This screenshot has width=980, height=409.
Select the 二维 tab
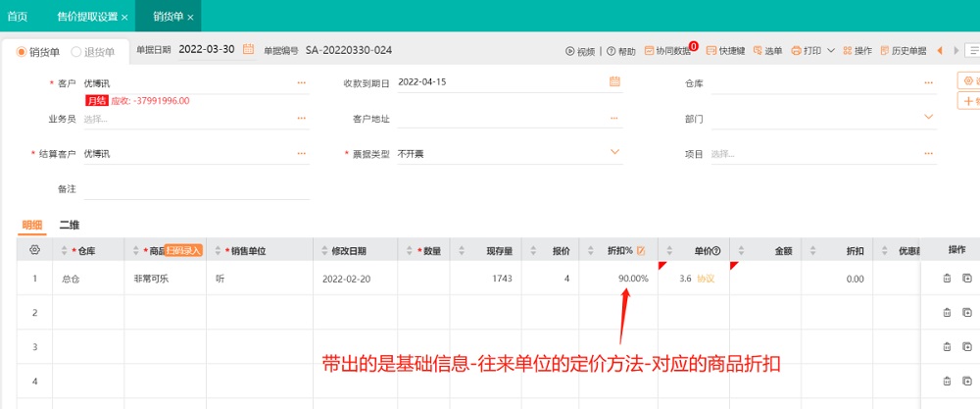[x=70, y=226]
